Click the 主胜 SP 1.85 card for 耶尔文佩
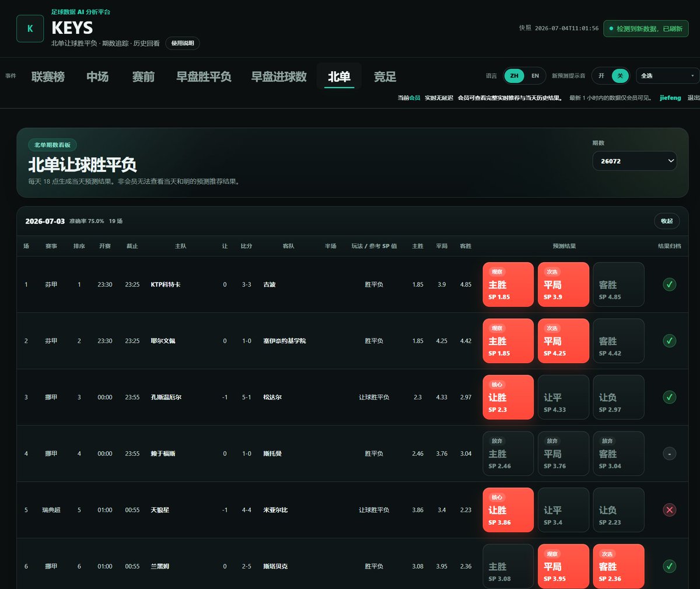This screenshot has width=700, height=589. tap(508, 341)
